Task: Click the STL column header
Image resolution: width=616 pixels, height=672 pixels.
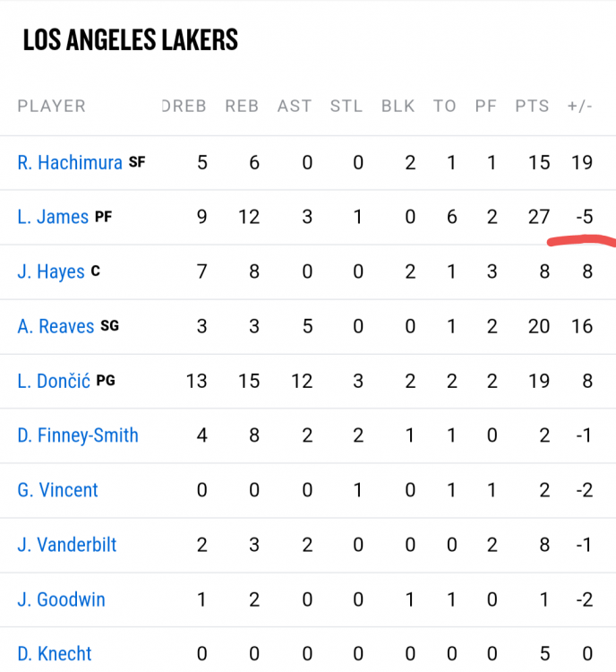Action: [346, 106]
